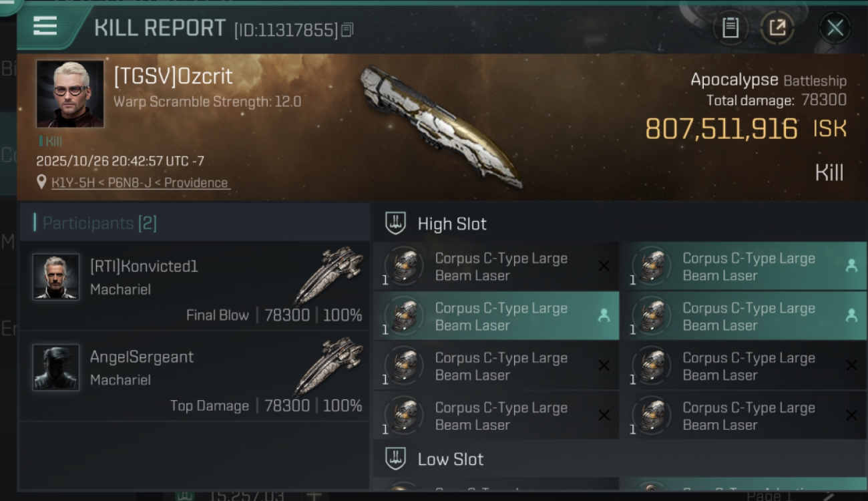Click the X mark on the bottom-right beam laser
The image size is (868, 501).
(x=851, y=415)
